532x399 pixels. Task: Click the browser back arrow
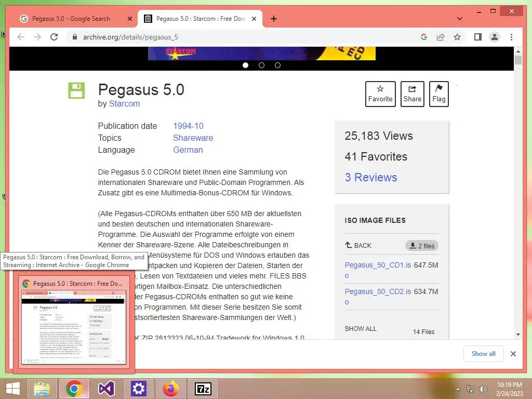click(21, 37)
